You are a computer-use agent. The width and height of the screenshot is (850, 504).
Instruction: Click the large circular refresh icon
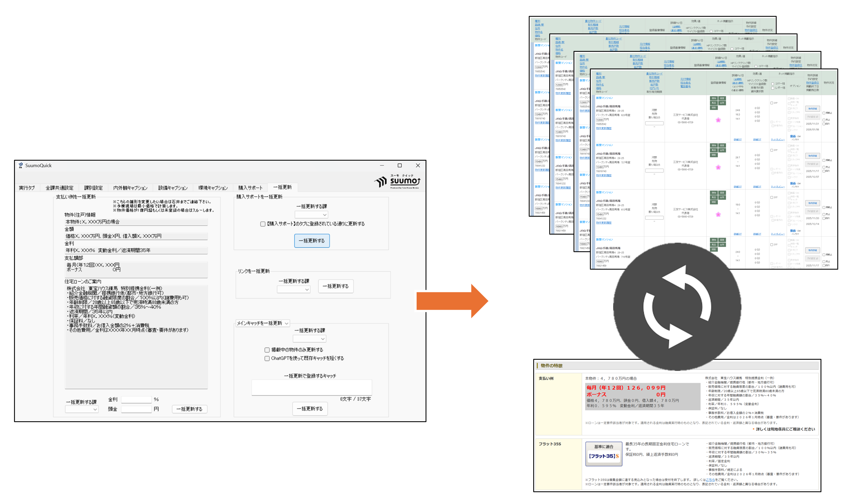tap(677, 306)
